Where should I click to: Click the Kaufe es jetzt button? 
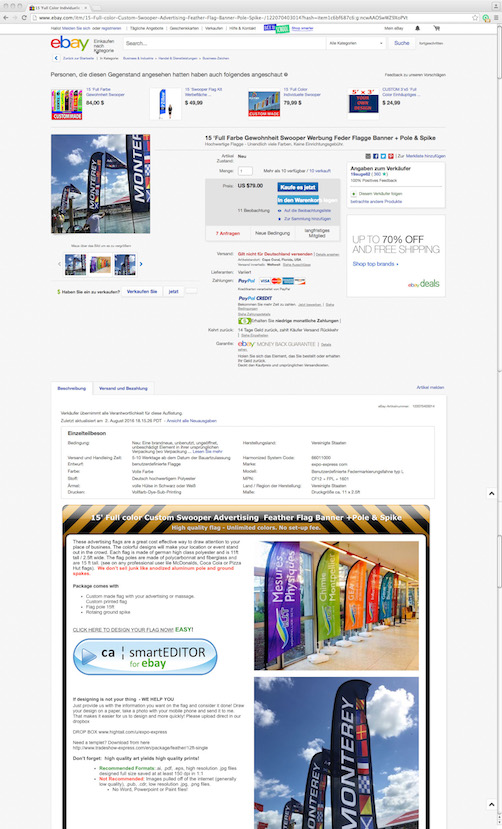pyautogui.click(x=298, y=187)
